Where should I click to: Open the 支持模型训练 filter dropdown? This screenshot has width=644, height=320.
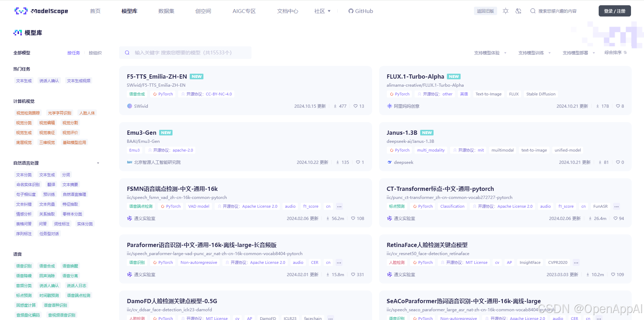click(x=534, y=53)
